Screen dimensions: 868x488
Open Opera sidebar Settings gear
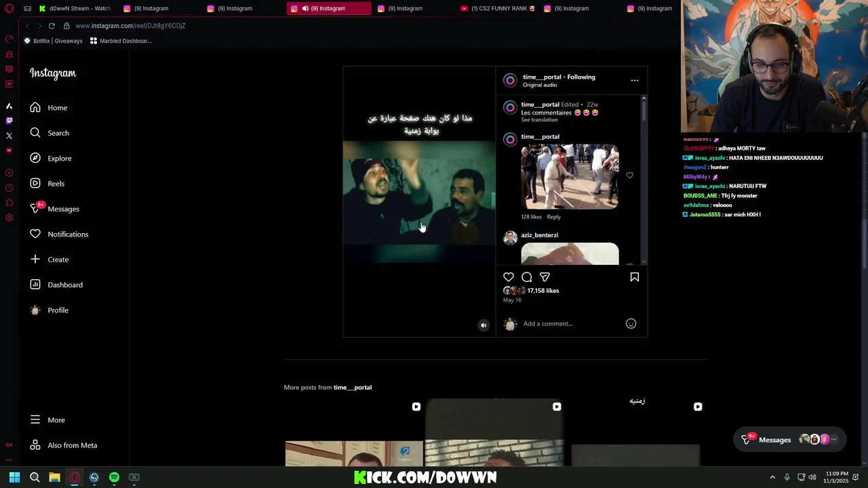(9, 218)
